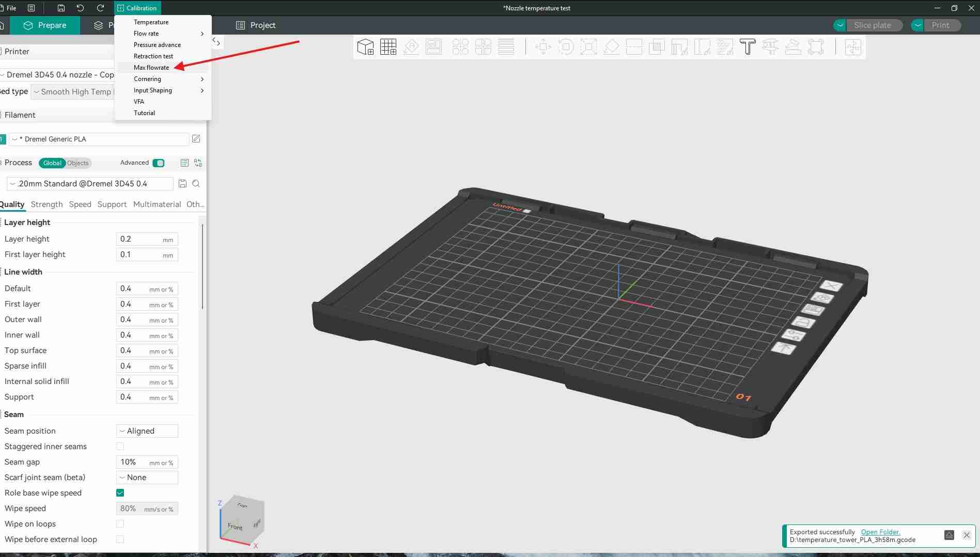The width and height of the screenshot is (980, 557).
Task: Switch process scope to Objects
Action: pyautogui.click(x=77, y=163)
